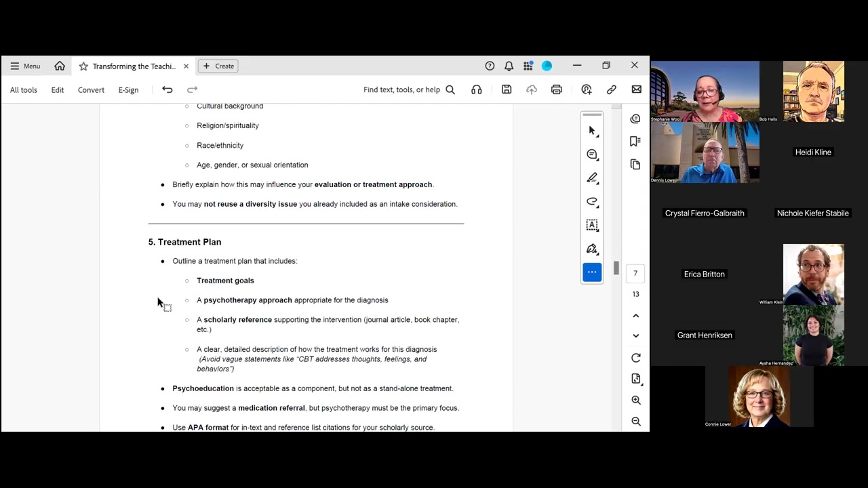Open more tools blue ellipsis button

(x=592, y=272)
